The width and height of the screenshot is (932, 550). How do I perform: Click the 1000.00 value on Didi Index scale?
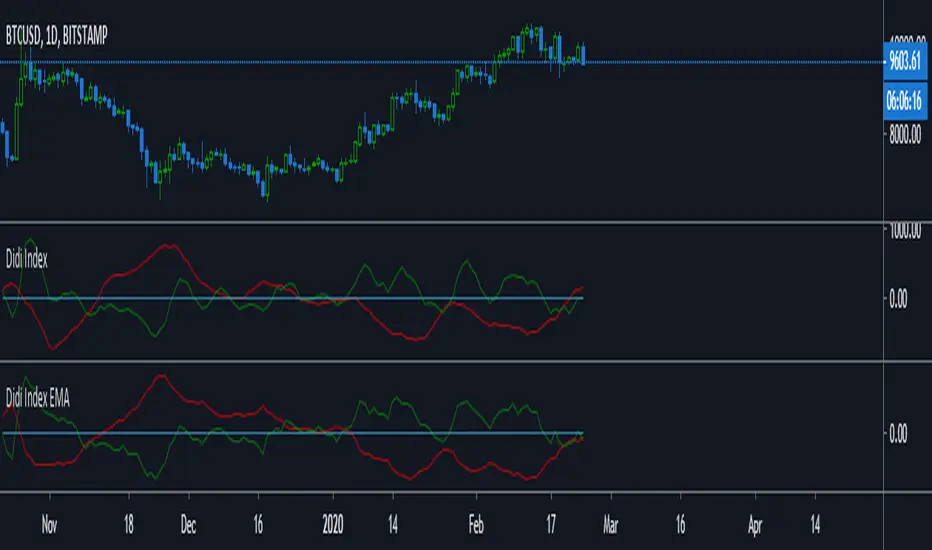pyautogui.click(x=905, y=231)
